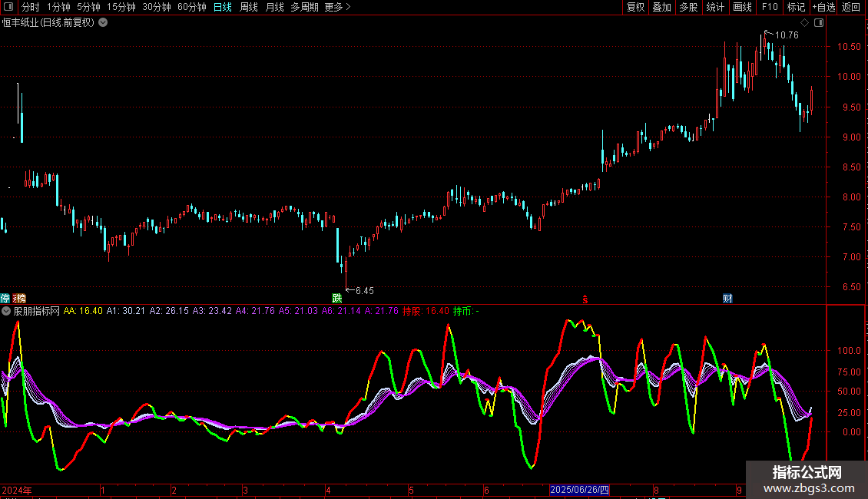Open the 画线 drawing tools
Screen dimensions: 868x499
(742, 7)
